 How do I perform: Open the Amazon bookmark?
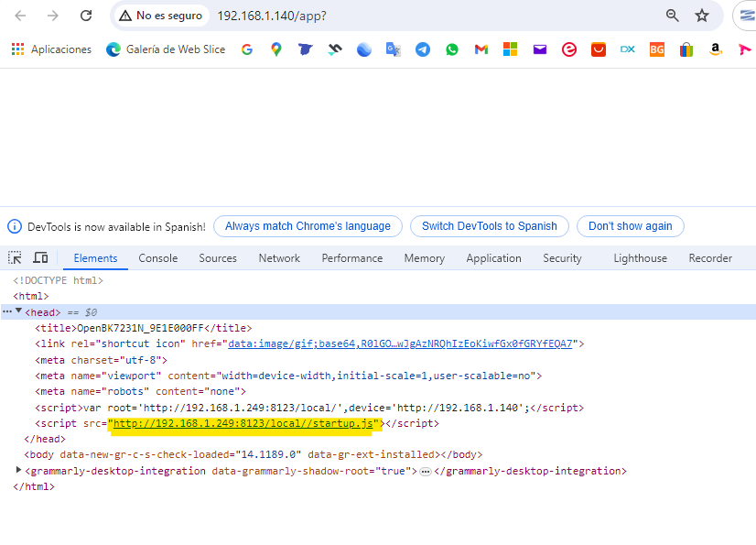click(716, 49)
